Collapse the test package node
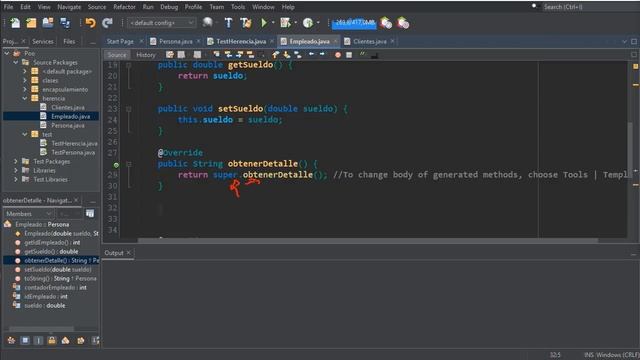Image resolution: width=640 pixels, height=360 pixels. 24,134
